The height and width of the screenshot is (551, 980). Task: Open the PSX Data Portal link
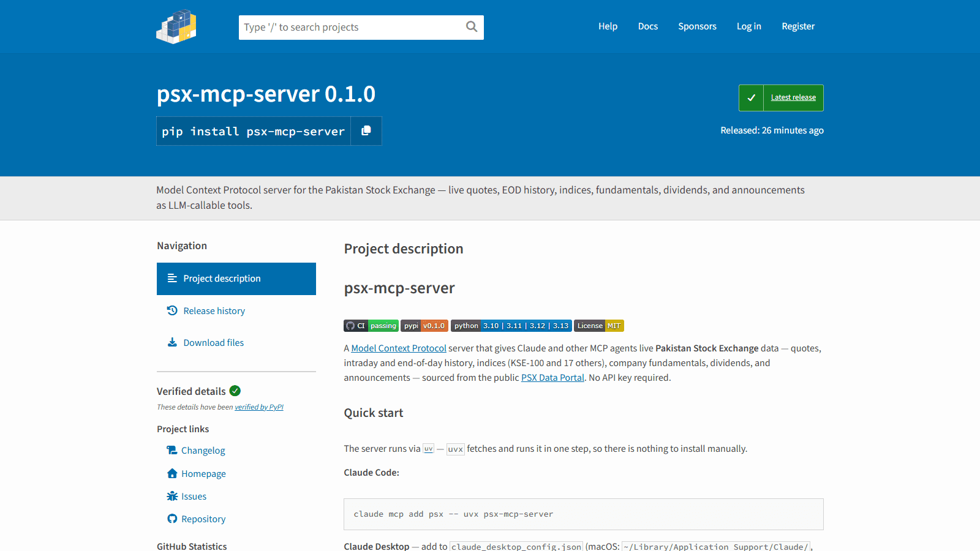pos(552,378)
